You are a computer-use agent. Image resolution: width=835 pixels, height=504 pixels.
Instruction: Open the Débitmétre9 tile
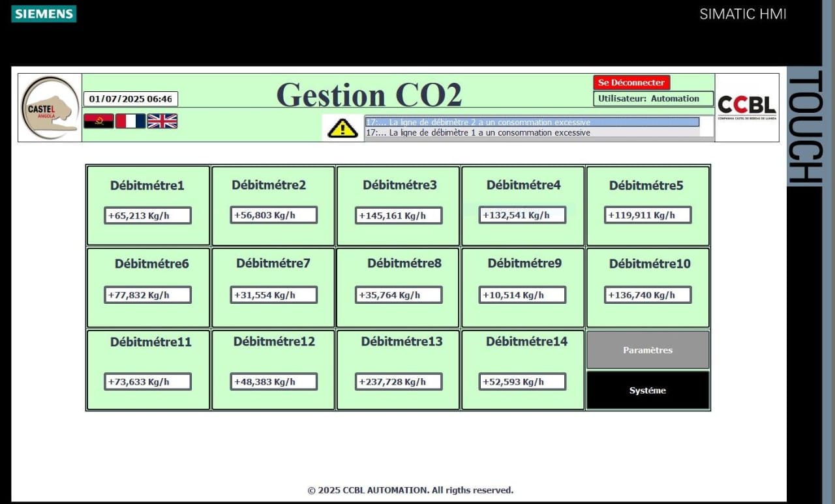(523, 288)
